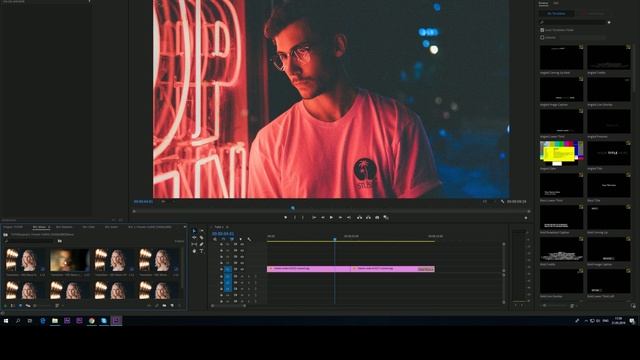Step forward one frame
The height and width of the screenshot is (360, 640).
point(340,218)
